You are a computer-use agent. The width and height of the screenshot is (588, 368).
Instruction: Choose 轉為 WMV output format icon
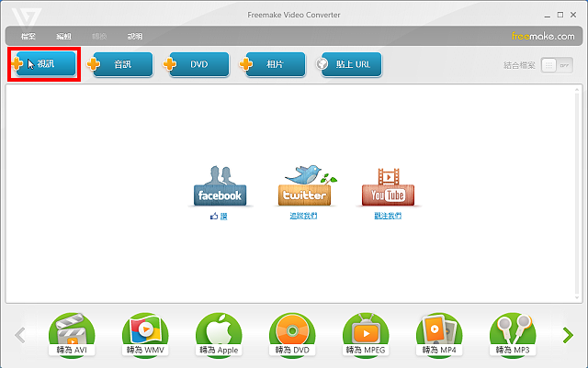[x=145, y=335]
